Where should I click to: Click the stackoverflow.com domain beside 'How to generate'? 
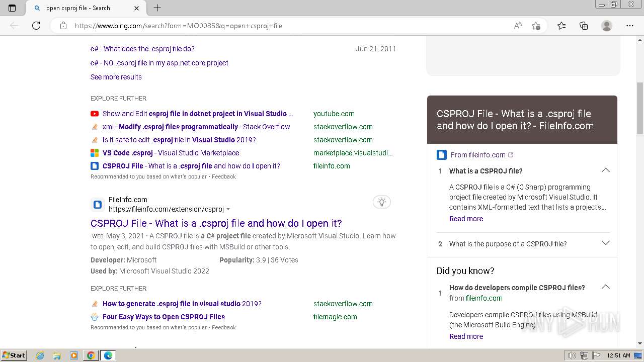(343, 304)
